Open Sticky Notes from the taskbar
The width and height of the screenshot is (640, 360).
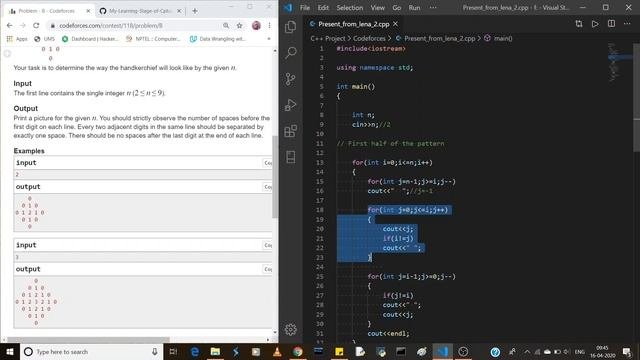(x=339, y=351)
